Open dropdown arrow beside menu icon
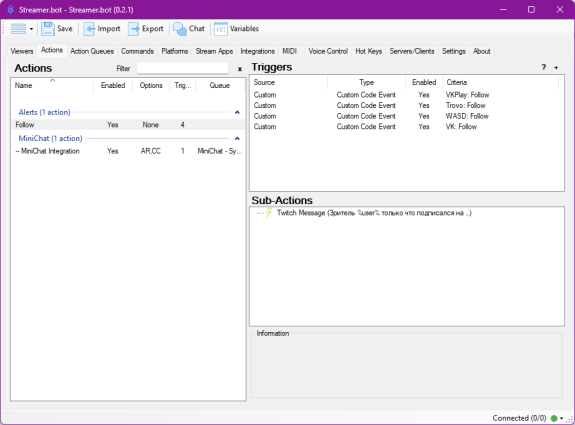Viewport: 575px width, 425px height. pos(32,29)
